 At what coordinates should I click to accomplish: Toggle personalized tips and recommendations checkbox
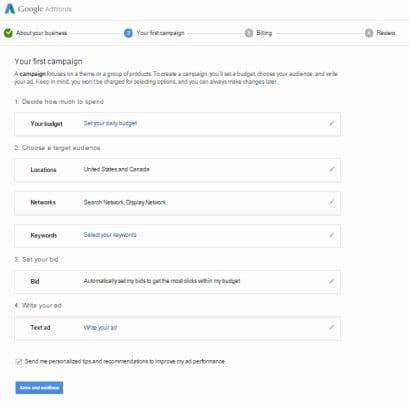(19, 361)
